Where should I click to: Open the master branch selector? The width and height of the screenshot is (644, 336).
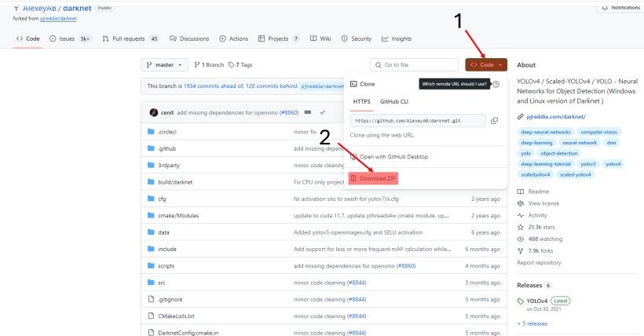[164, 65]
